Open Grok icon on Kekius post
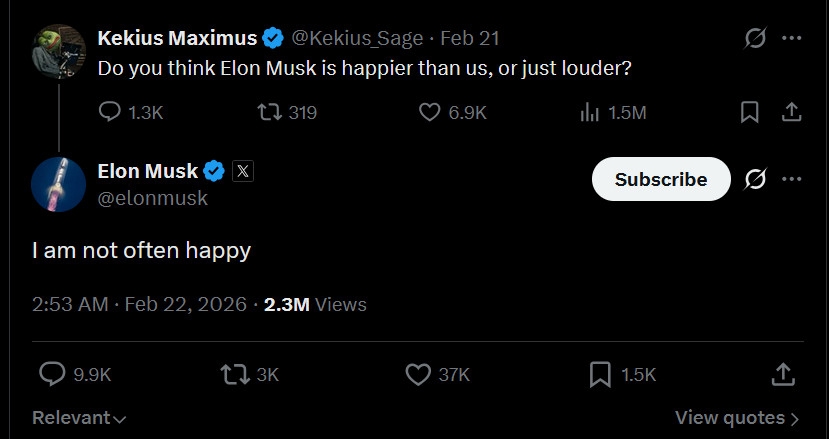The width and height of the screenshot is (829, 439). [x=756, y=38]
